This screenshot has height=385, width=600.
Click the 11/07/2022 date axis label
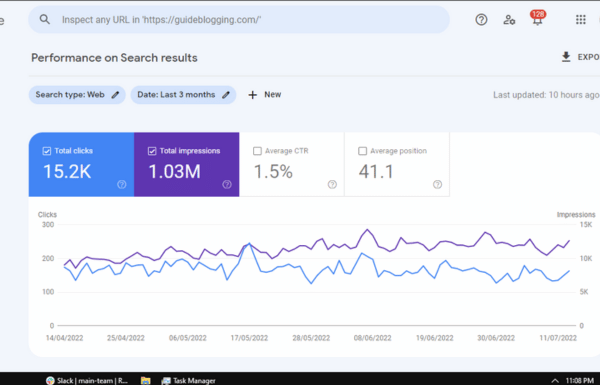[x=558, y=338]
